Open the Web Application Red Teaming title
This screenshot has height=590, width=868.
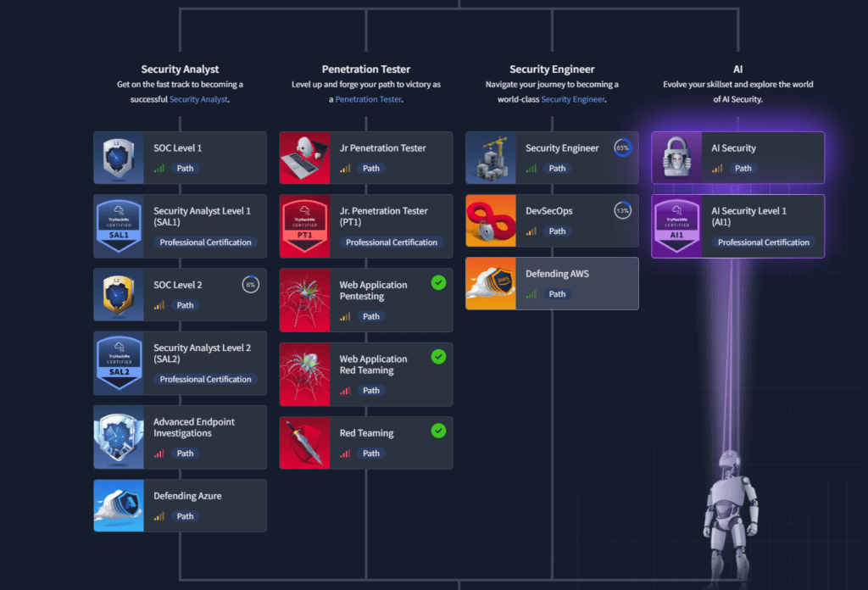click(x=373, y=365)
